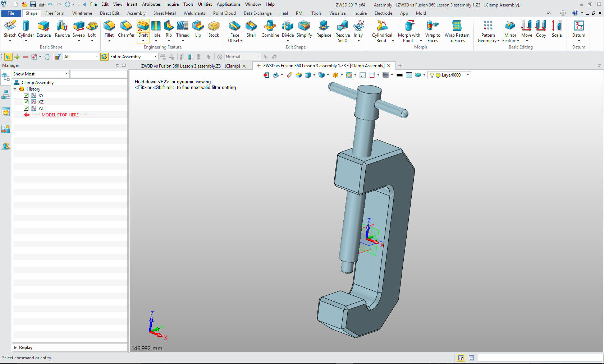604x364 pixels.
Task: Activate the Shell tool
Action: coord(251,29)
